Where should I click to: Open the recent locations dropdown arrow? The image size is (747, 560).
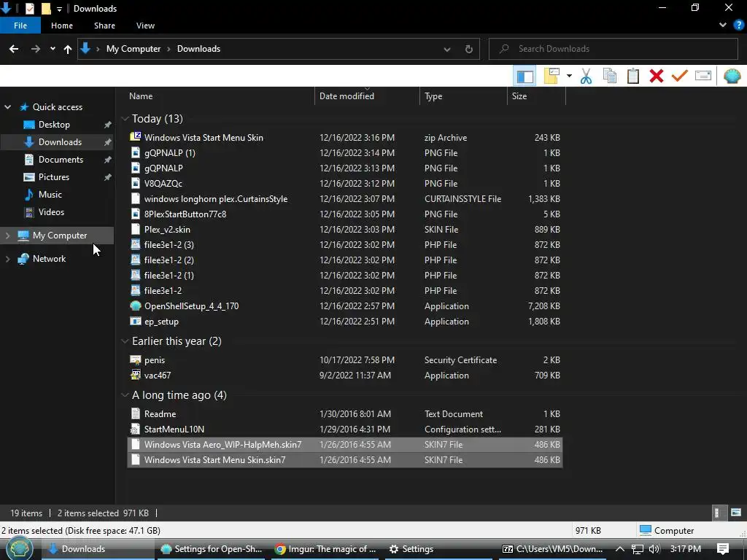[53, 49]
